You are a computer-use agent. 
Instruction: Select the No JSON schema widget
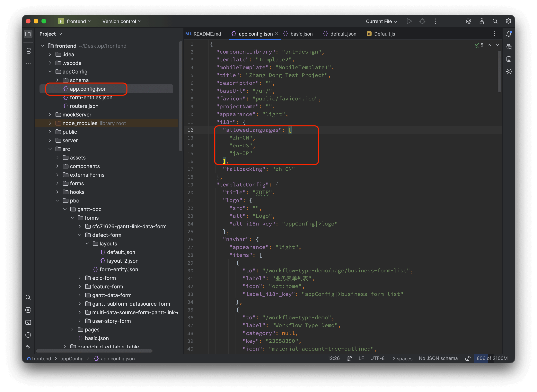coord(438,359)
